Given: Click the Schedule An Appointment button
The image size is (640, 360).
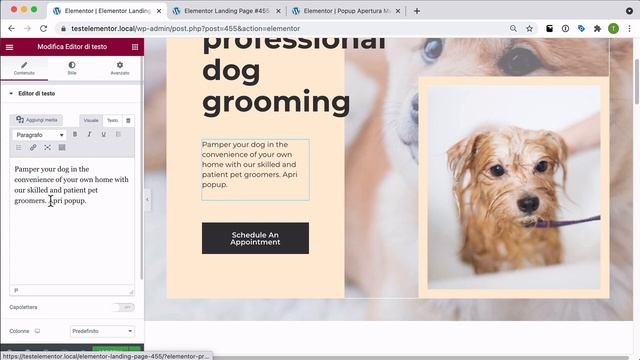Looking at the screenshot, I should [x=255, y=238].
